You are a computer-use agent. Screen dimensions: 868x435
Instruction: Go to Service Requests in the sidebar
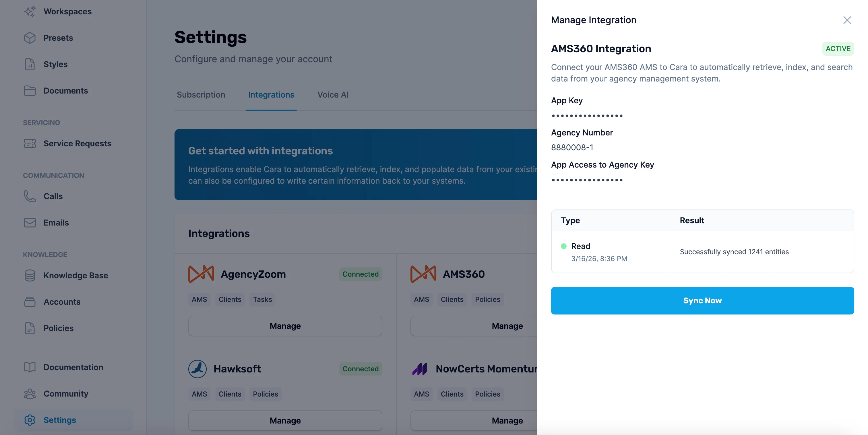[77, 143]
